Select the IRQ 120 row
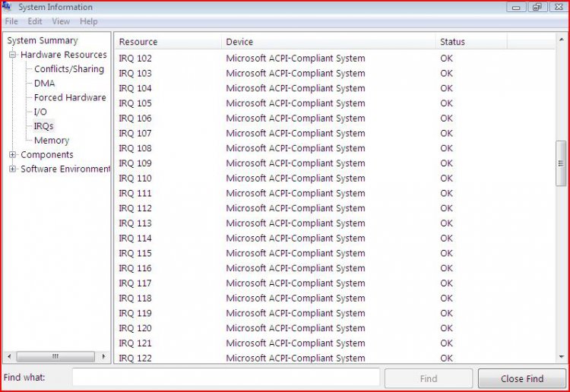The image size is (570, 392). point(335,328)
